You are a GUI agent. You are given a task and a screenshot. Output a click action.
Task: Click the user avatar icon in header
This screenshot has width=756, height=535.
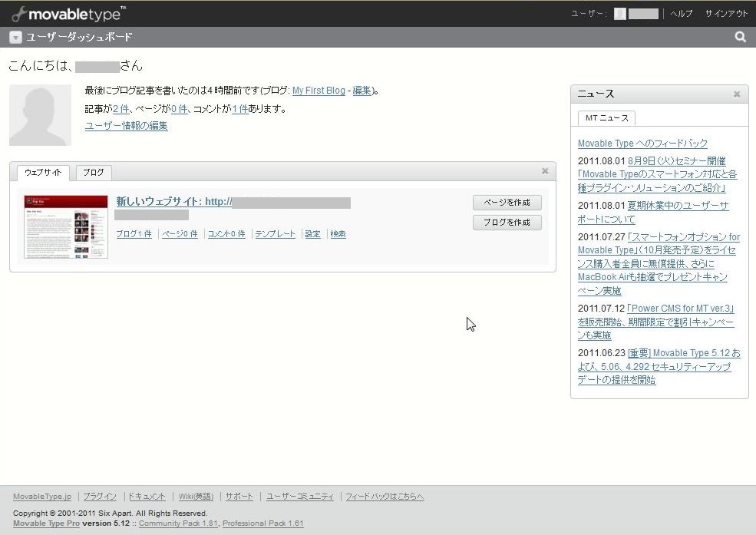click(x=620, y=14)
